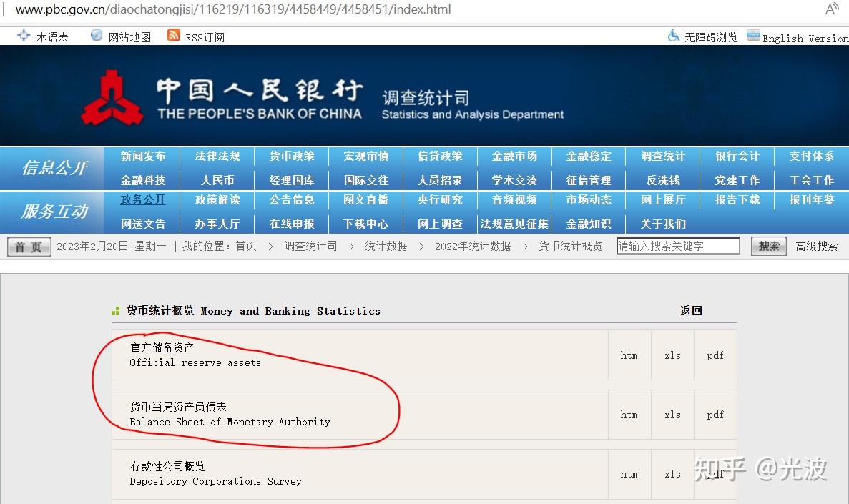
Task: Click the 无障碍浏览 accessibility icon
Action: pyautogui.click(x=673, y=36)
